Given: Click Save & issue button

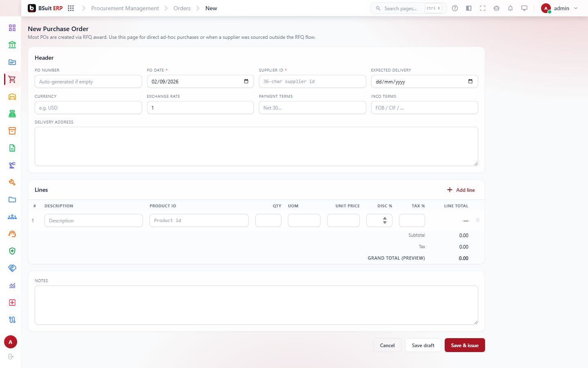Looking at the screenshot, I should [x=465, y=345].
